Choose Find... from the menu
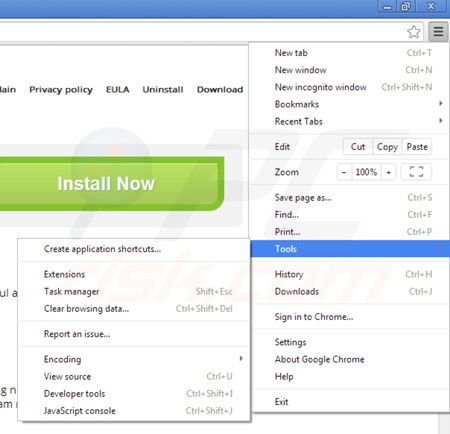The width and height of the screenshot is (450, 434). point(349,215)
